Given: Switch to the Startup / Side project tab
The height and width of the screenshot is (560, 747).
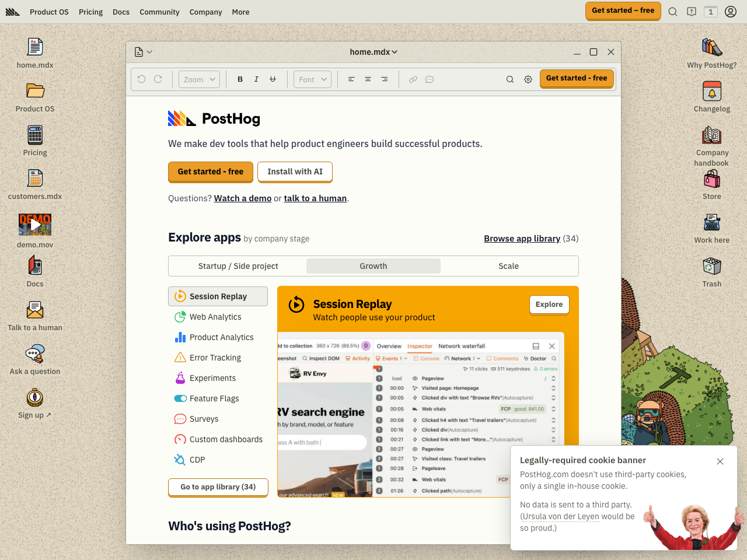Looking at the screenshot, I should click(x=238, y=266).
